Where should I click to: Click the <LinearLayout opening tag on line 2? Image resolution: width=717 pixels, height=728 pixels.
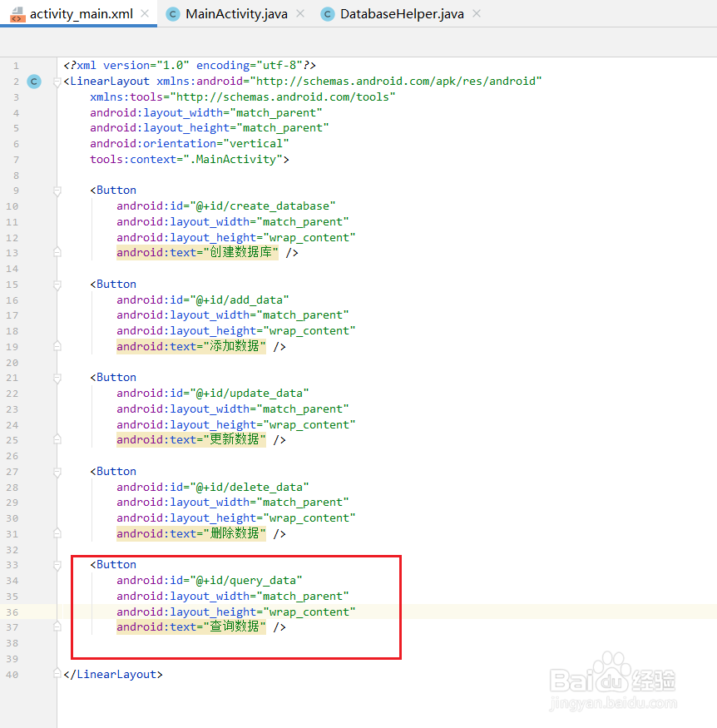pos(106,82)
